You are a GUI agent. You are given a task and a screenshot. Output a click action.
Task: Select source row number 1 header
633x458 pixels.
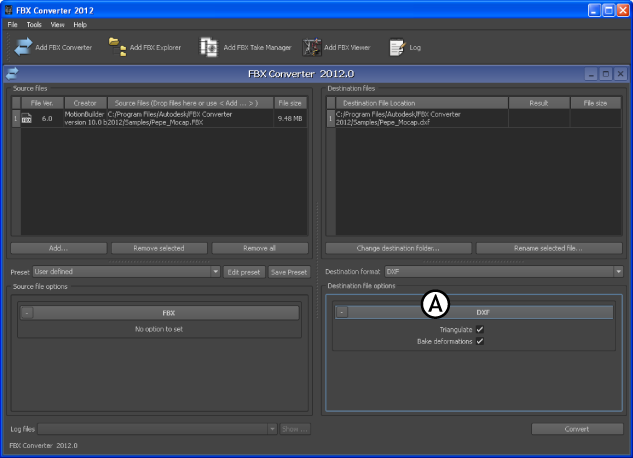click(x=16, y=118)
